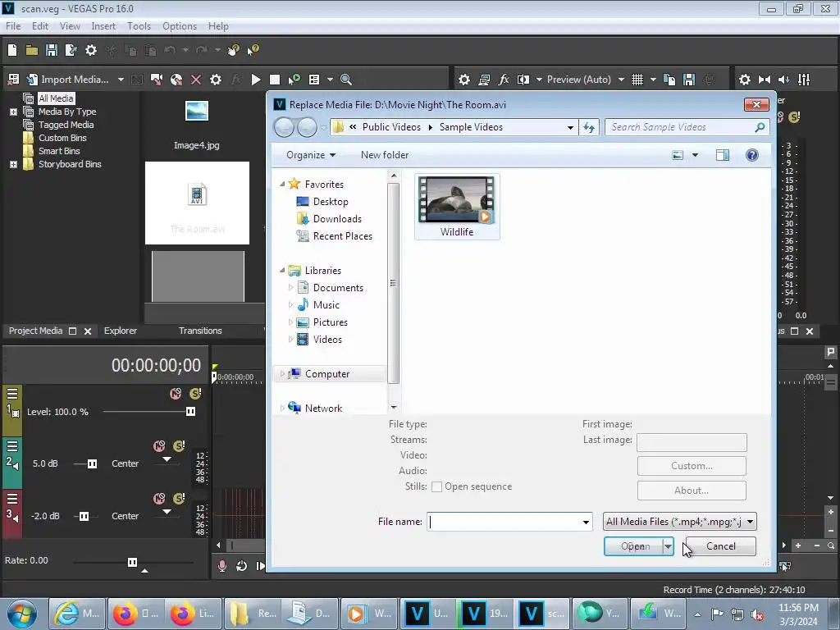
Task: Open Preview Project Video Properties gear
Action: (464, 80)
